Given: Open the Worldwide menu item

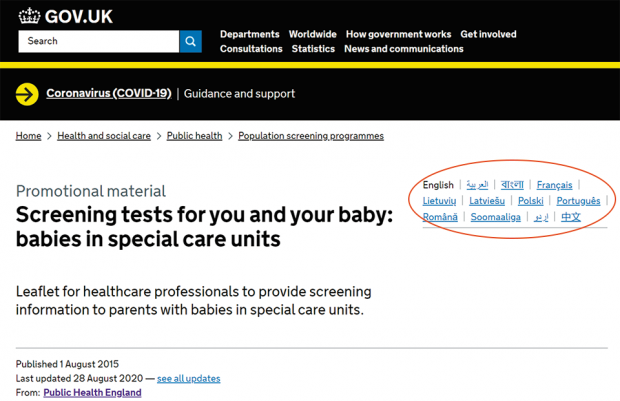Looking at the screenshot, I should [x=312, y=34].
